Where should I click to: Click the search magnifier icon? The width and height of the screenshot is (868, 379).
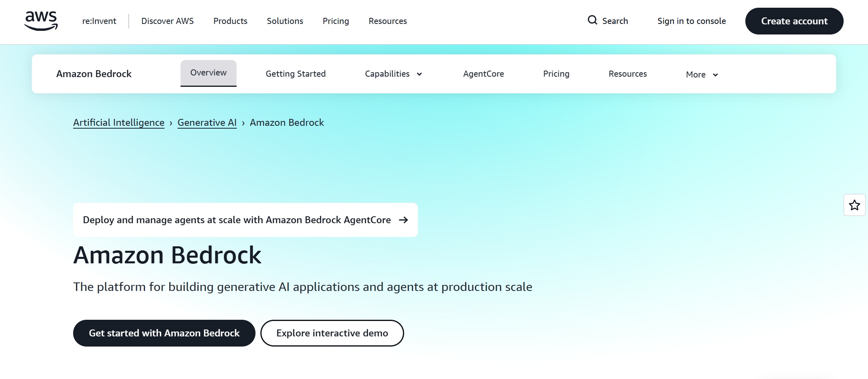[x=592, y=20]
